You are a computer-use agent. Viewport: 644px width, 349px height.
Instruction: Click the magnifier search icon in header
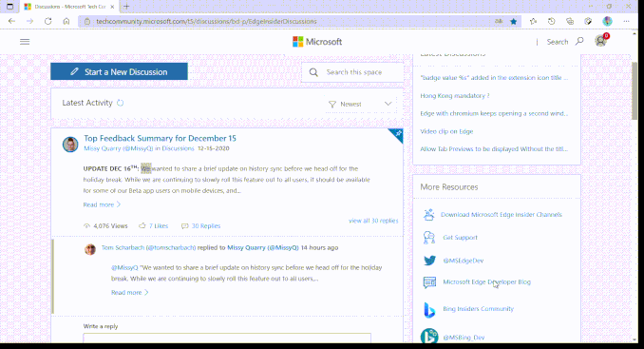579,41
